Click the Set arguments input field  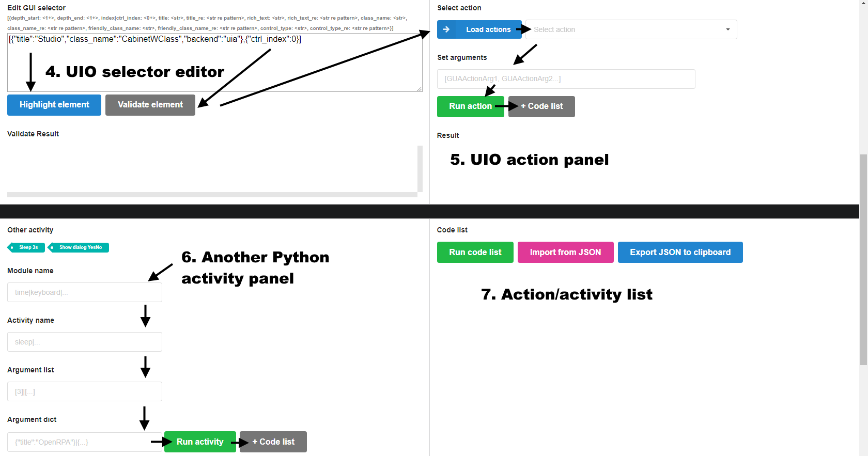[x=566, y=79]
